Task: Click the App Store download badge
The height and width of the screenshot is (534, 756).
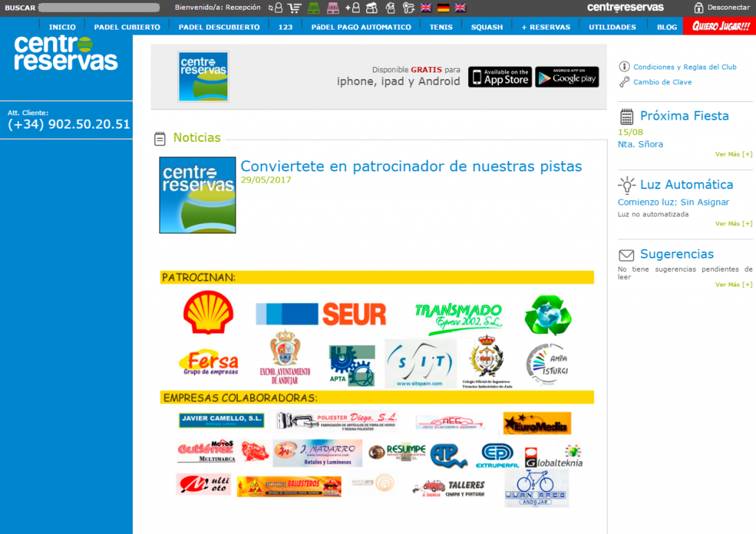Action: 500,77
